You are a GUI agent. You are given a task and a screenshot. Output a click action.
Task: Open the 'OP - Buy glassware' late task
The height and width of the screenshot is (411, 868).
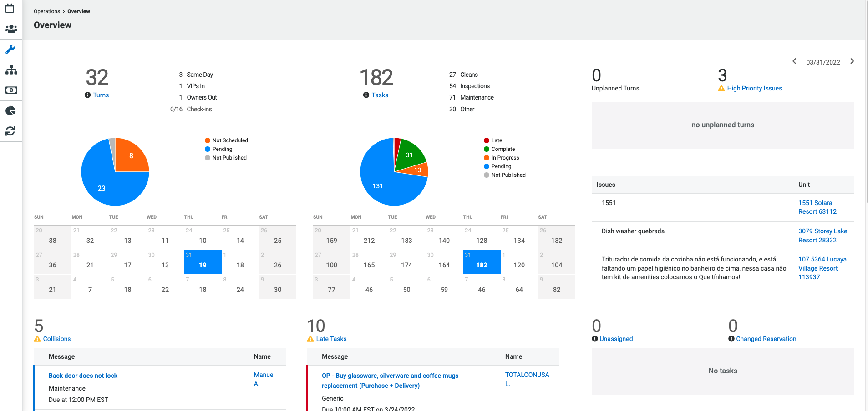390,381
